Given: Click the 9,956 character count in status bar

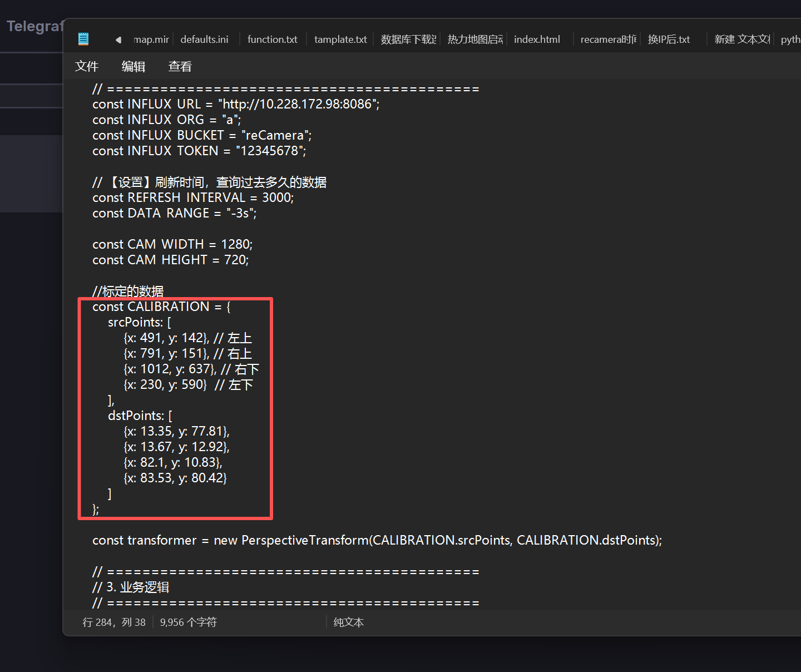Looking at the screenshot, I should point(188,622).
